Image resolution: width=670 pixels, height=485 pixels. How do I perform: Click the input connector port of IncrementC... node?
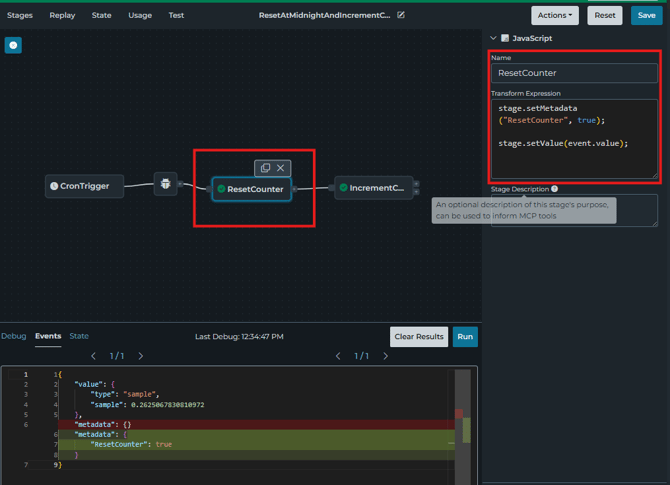click(x=332, y=188)
